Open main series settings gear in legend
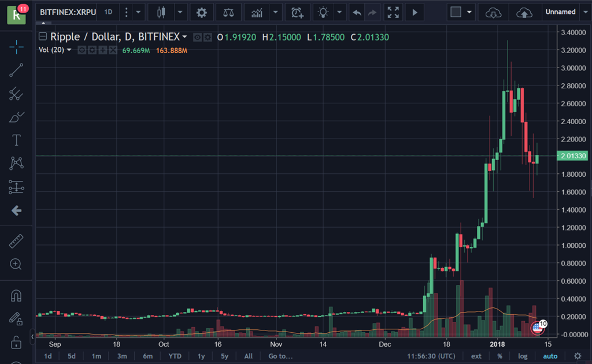Viewport: 592px width, 364px height. pos(208,38)
